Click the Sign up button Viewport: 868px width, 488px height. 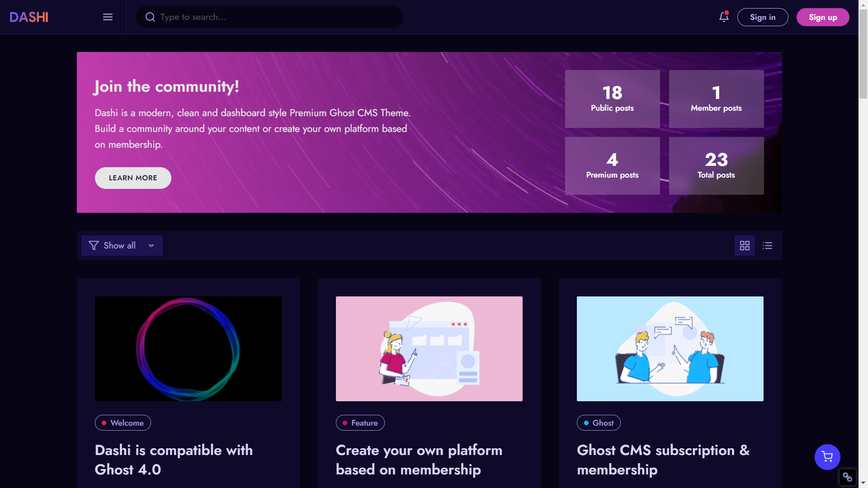click(x=823, y=17)
